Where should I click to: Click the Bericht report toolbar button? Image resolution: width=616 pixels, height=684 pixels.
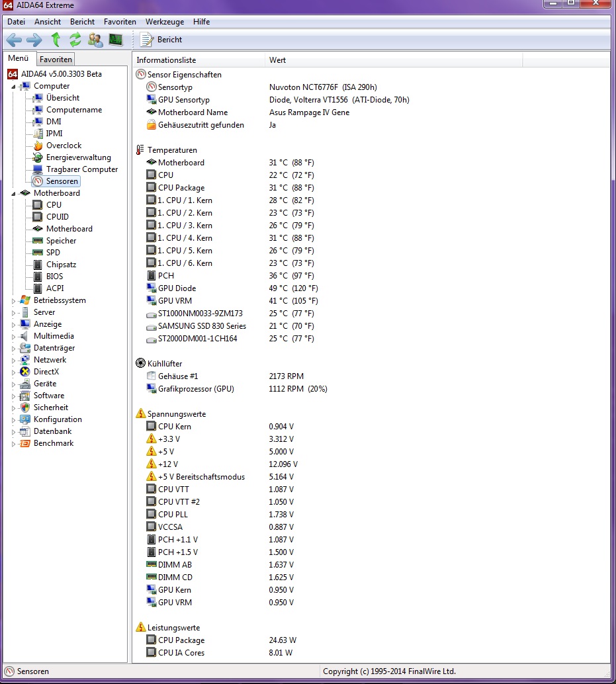click(161, 40)
